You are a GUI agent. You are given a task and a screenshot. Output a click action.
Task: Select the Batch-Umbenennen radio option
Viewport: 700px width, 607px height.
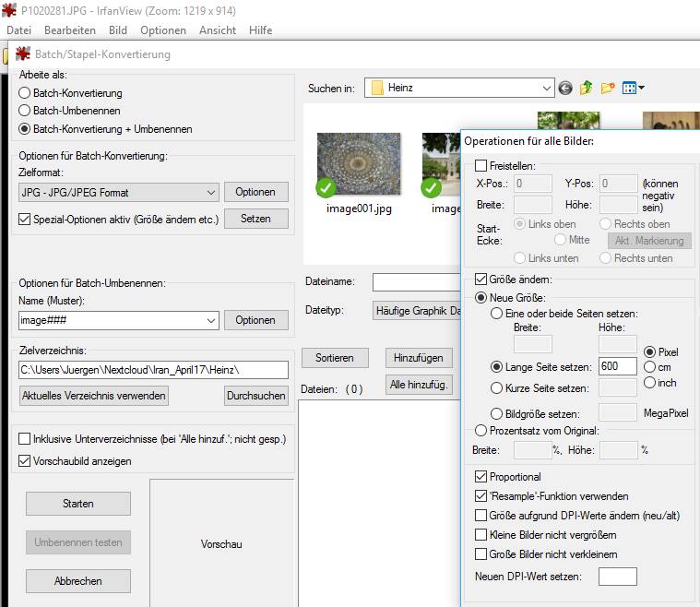(x=25, y=111)
